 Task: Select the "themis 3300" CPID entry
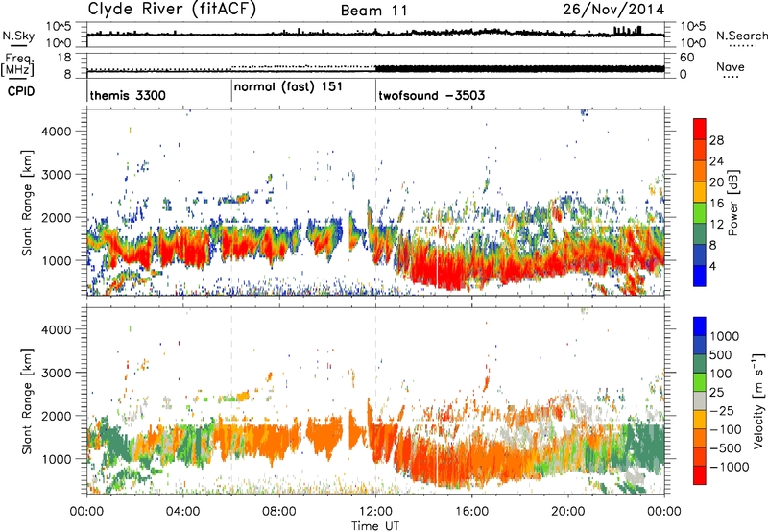click(128, 95)
